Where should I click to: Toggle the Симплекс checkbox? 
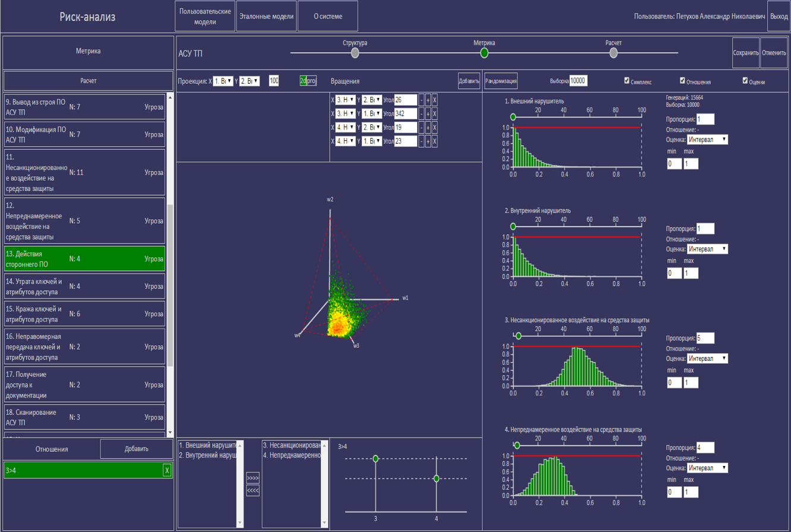(627, 81)
